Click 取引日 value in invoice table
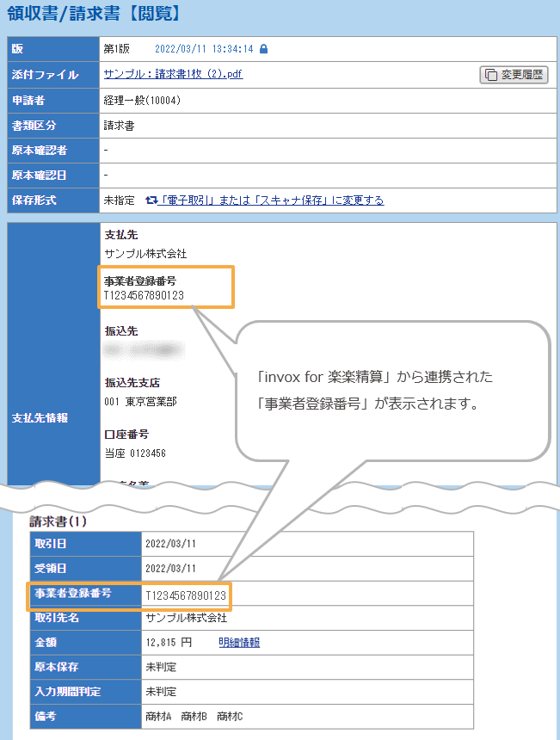This screenshot has width=560, height=740. [x=171, y=544]
